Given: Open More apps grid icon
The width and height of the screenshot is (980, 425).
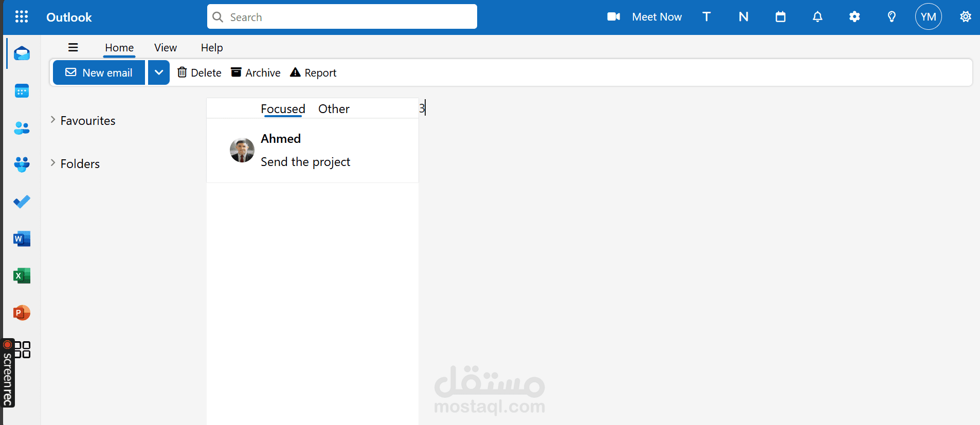Looking at the screenshot, I should [23, 349].
